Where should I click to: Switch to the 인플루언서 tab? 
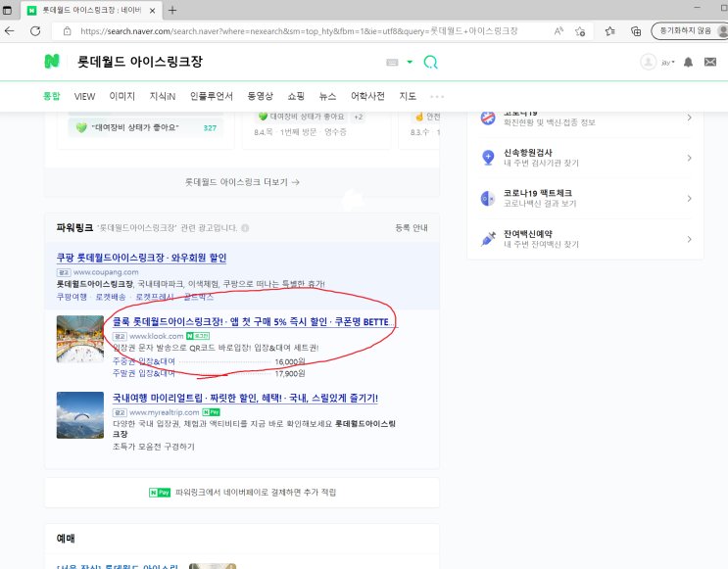click(212, 96)
